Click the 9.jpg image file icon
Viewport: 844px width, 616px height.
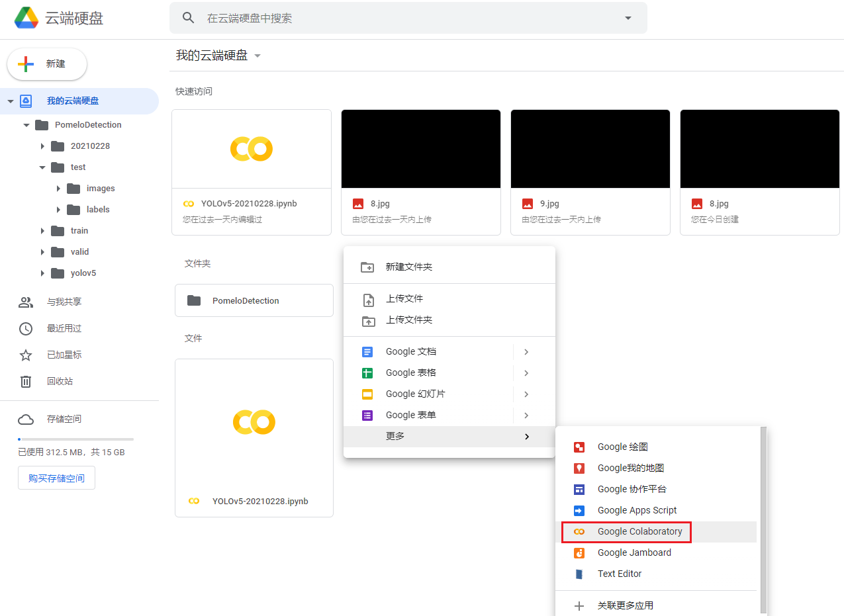pyautogui.click(x=528, y=204)
